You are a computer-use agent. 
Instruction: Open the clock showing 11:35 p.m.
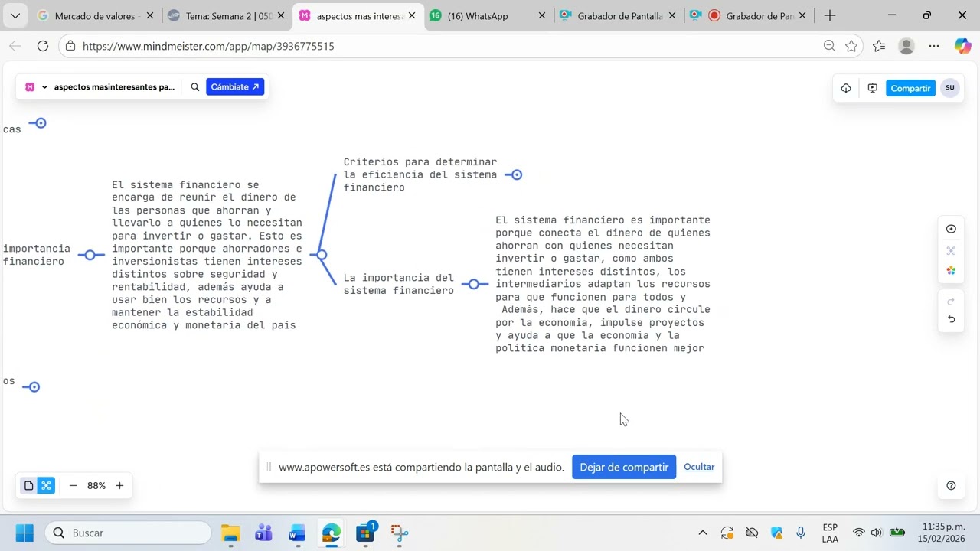pos(943,533)
